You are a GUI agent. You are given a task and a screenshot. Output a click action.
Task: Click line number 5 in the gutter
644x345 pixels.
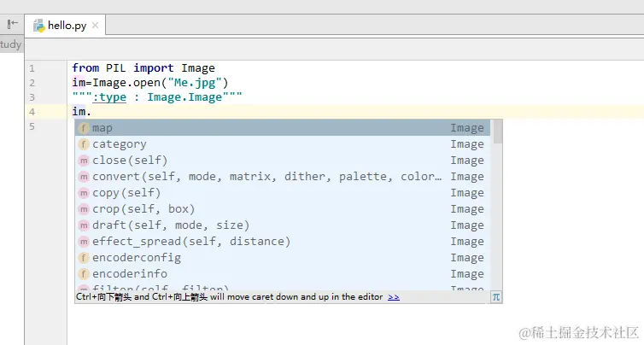pos(32,126)
